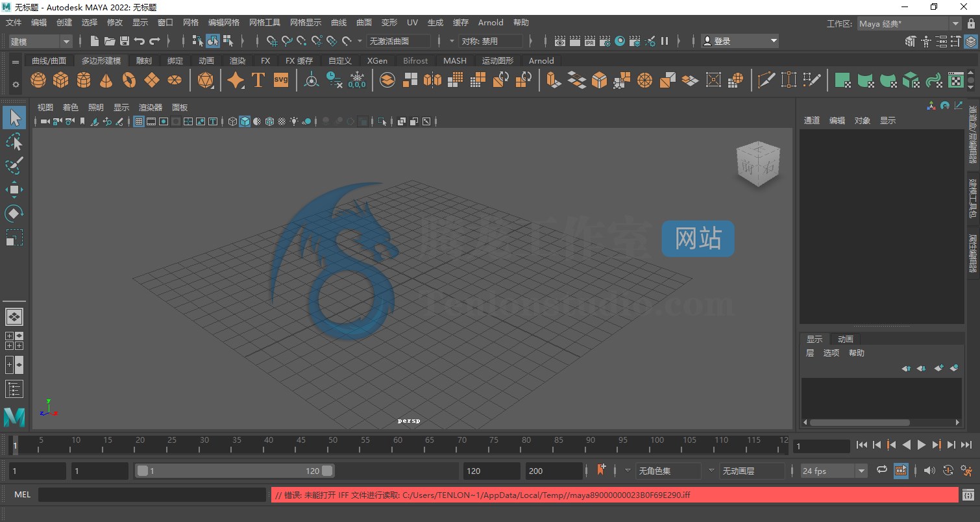The image size is (980, 522).
Task: Open the 文件 menu
Action: [x=14, y=22]
